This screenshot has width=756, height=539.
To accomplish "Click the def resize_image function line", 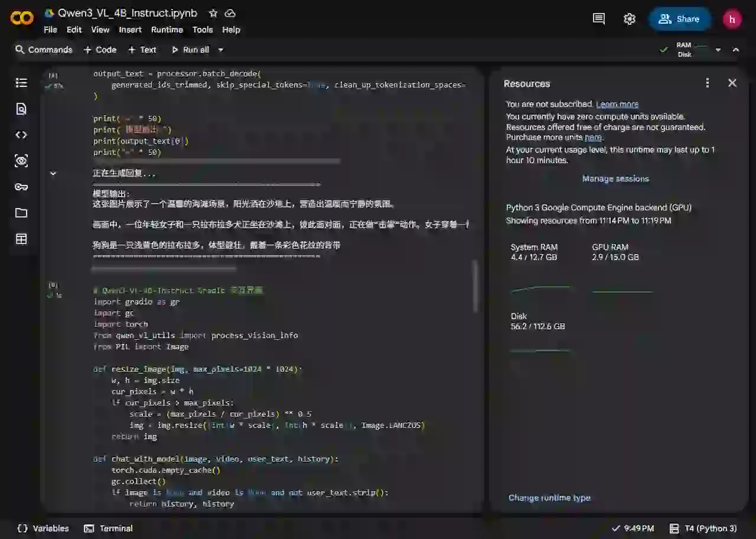I will tap(197, 369).
